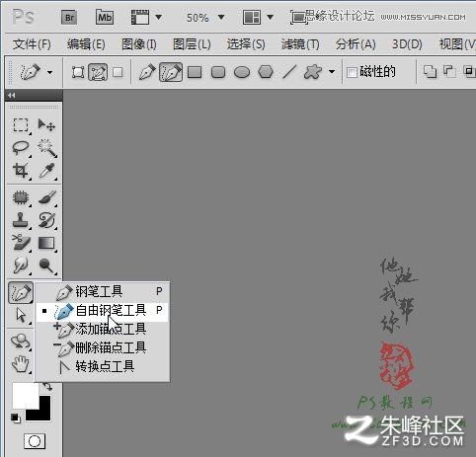Select the Clone Stamp tool
This screenshot has height=457, width=476.
[x=21, y=220]
